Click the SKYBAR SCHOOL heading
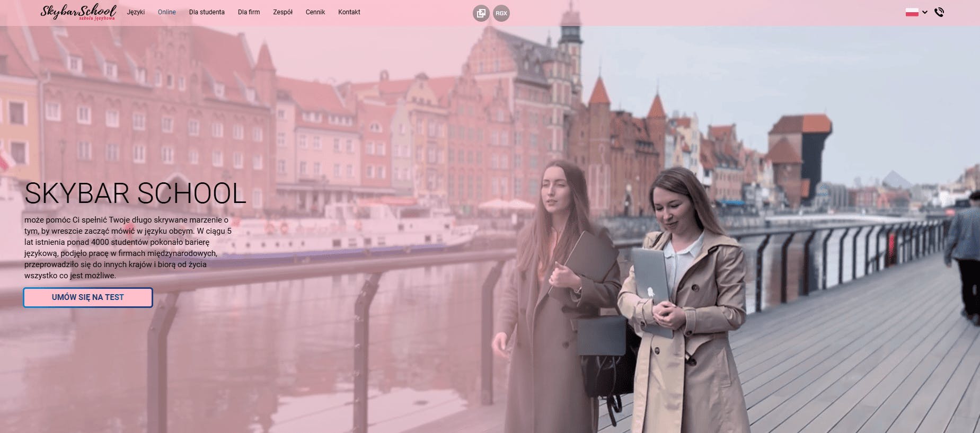980x433 pixels. point(135,193)
